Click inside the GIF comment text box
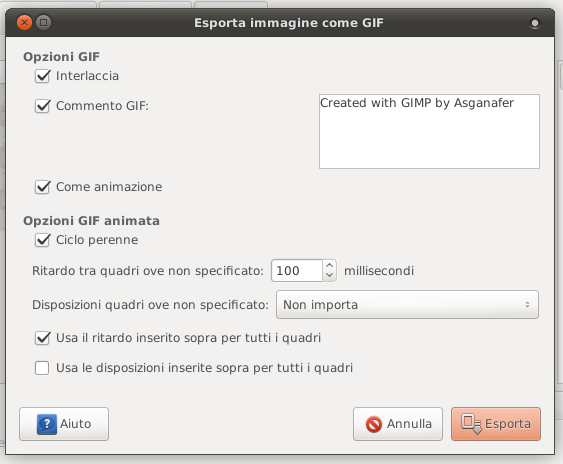 point(429,131)
